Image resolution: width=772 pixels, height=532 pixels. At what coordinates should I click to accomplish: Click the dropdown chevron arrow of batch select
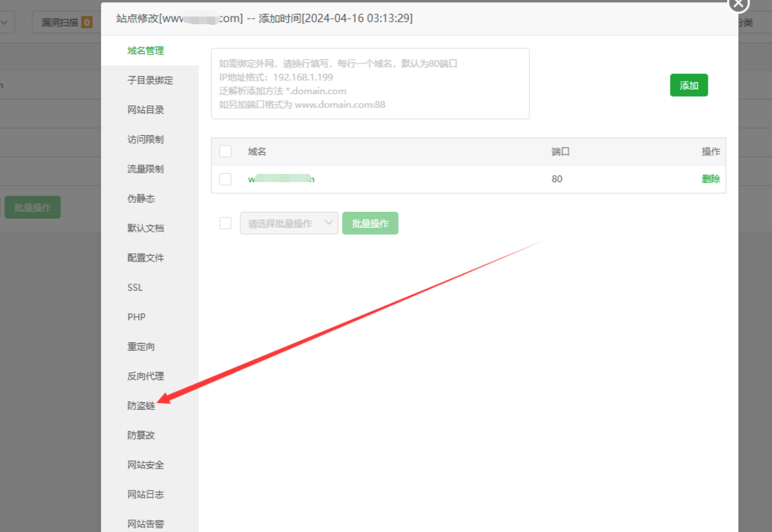tap(328, 223)
